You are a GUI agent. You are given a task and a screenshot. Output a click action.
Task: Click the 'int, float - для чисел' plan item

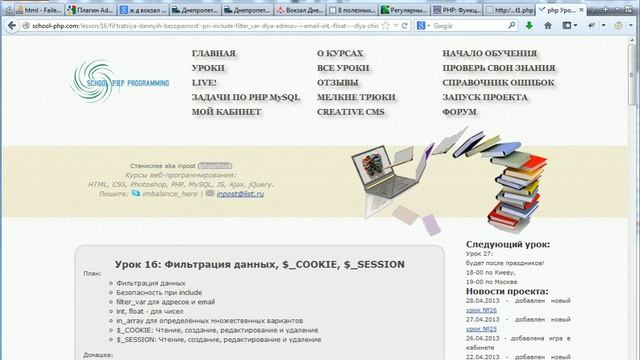[150, 311]
